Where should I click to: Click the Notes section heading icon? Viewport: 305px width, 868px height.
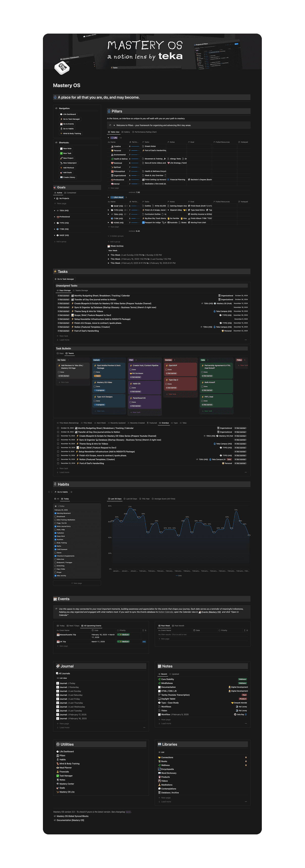click(x=160, y=666)
